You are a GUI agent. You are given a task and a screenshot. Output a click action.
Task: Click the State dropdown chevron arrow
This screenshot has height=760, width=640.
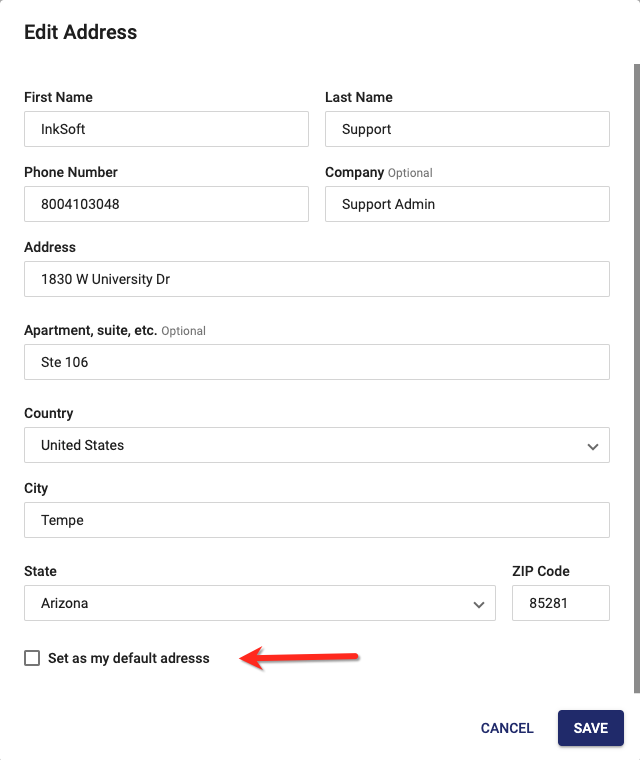point(479,604)
